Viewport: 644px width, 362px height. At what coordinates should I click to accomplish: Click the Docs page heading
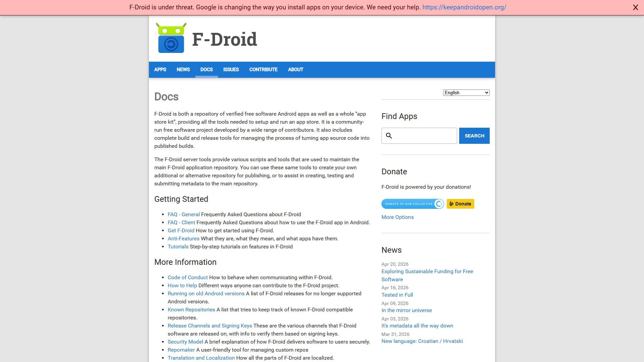click(x=166, y=97)
